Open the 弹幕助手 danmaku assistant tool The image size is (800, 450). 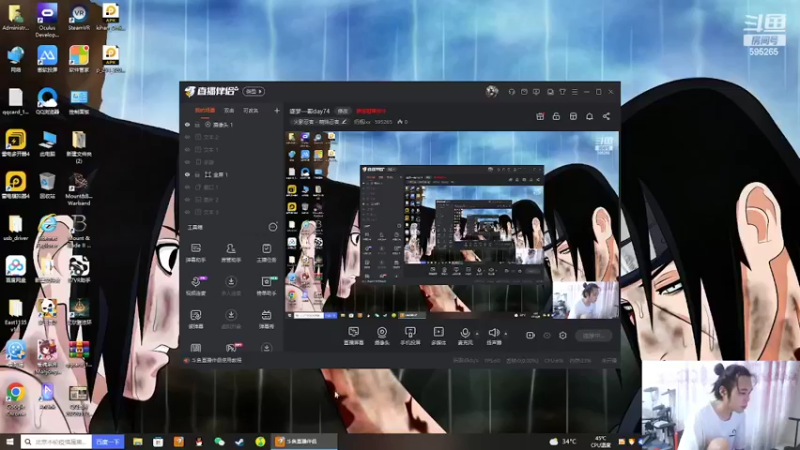click(195, 253)
